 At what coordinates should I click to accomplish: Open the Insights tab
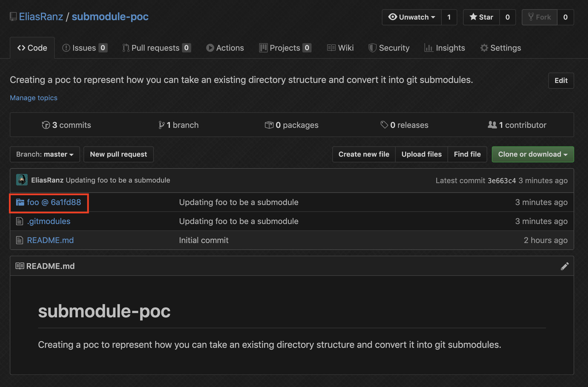tap(445, 48)
